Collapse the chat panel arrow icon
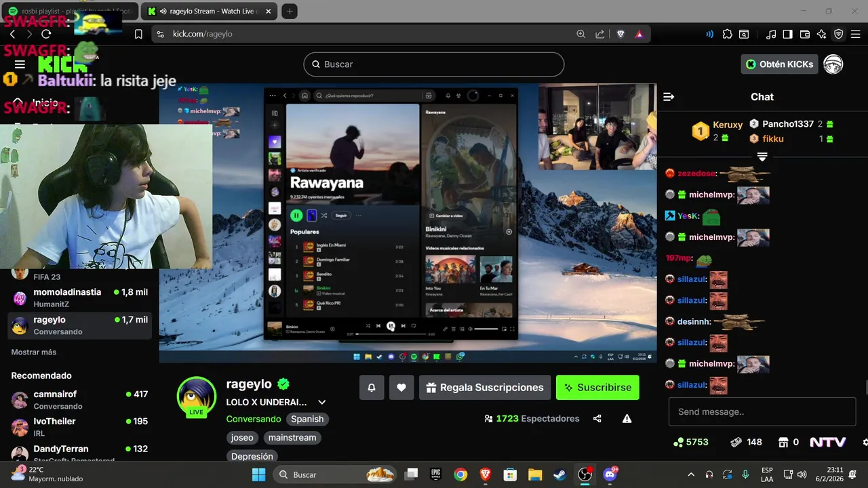Image resolution: width=868 pixels, height=488 pixels. coord(669,97)
